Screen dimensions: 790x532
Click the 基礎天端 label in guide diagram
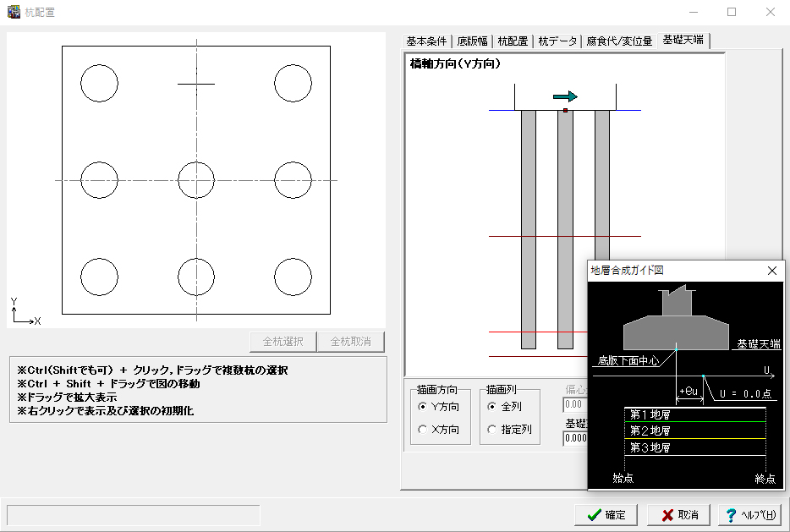pyautogui.click(x=759, y=344)
